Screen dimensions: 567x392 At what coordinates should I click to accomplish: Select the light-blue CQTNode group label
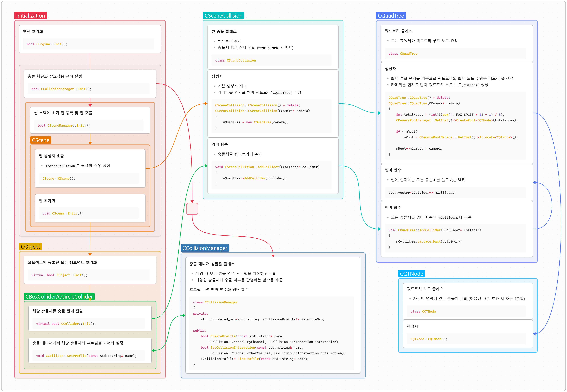point(411,274)
